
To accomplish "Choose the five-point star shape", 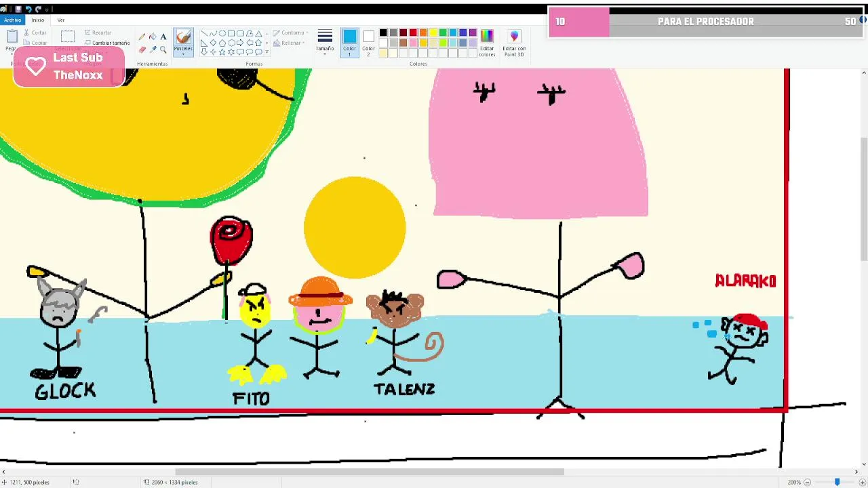I will (222, 52).
